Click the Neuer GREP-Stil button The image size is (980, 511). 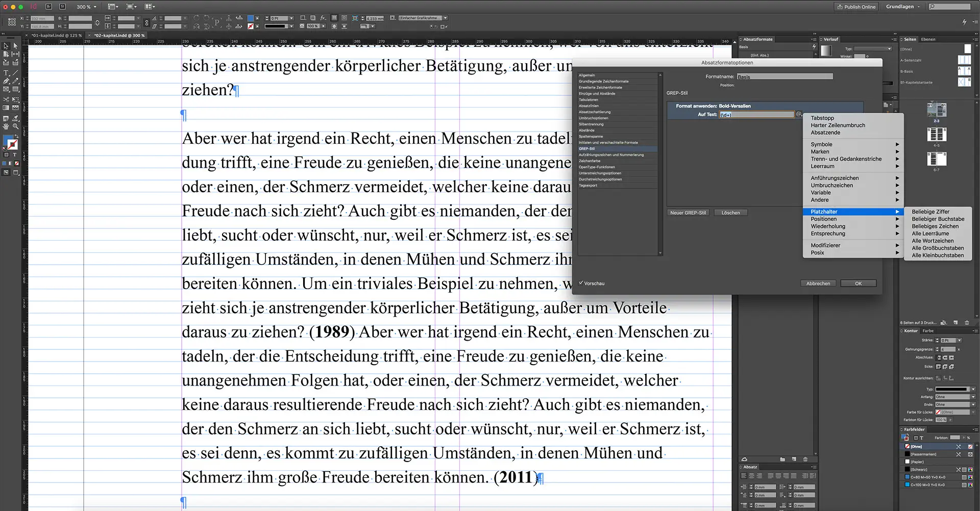[688, 213]
